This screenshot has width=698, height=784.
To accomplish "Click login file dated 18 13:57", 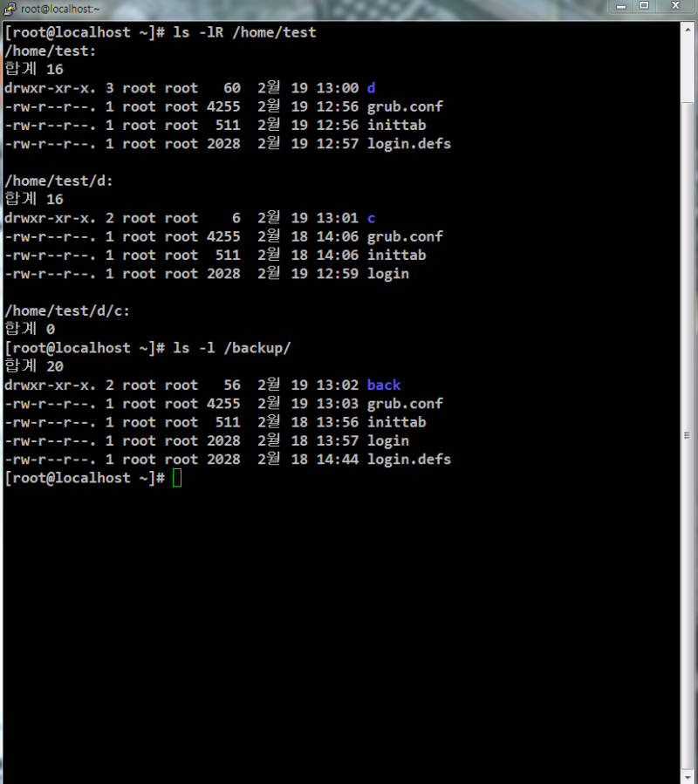I will (x=387, y=441).
